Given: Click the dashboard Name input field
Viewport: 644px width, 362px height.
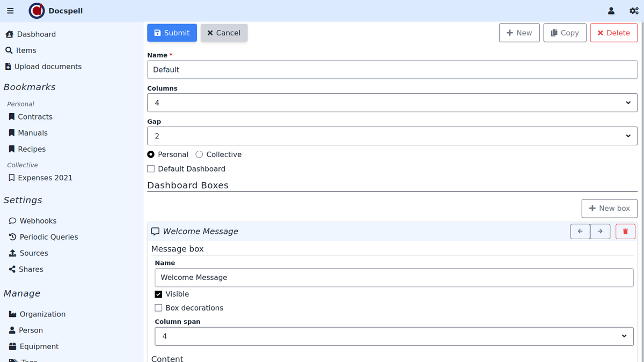Looking at the screenshot, I should [392, 70].
